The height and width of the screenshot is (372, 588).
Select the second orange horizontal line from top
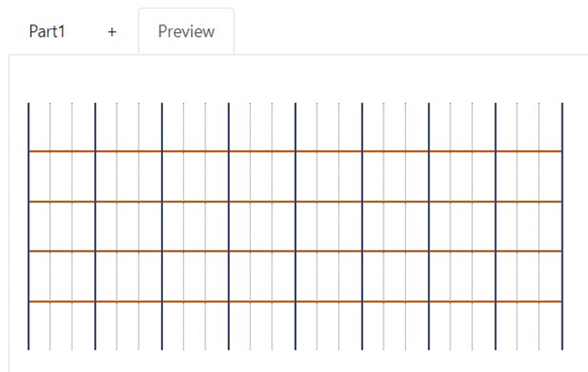pos(296,202)
